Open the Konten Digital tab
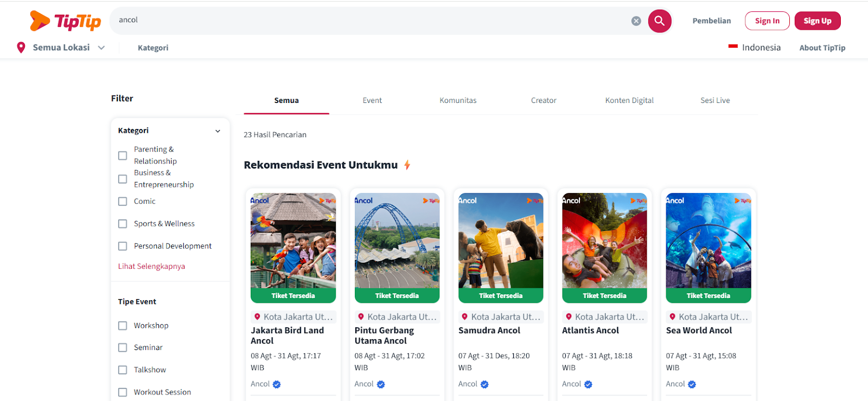The height and width of the screenshot is (401, 868). [x=629, y=100]
